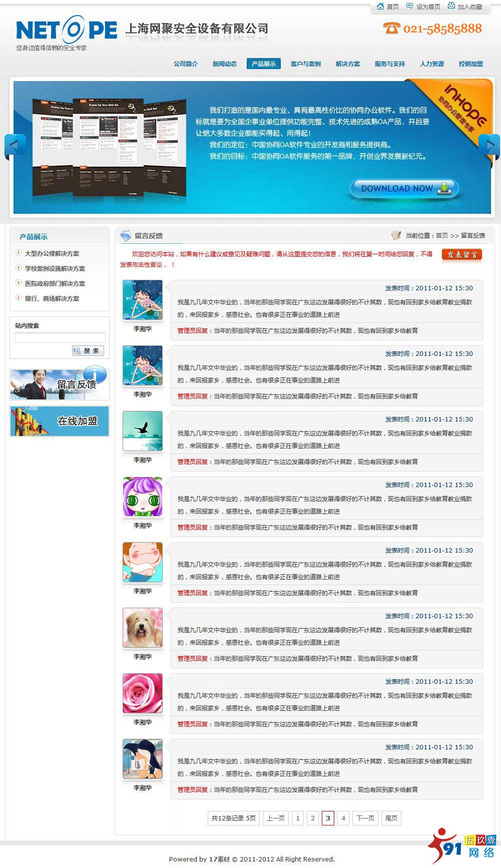Click the bullet icon beside 医院政府部门解决方案
The width and height of the screenshot is (501, 868).
19,283
